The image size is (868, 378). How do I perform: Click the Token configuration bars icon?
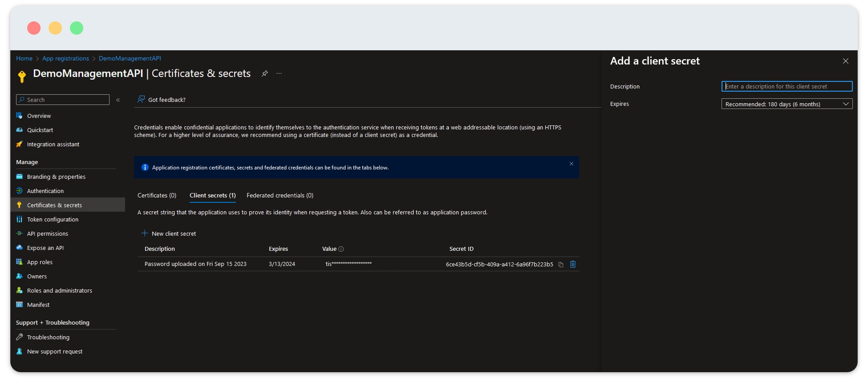point(19,219)
